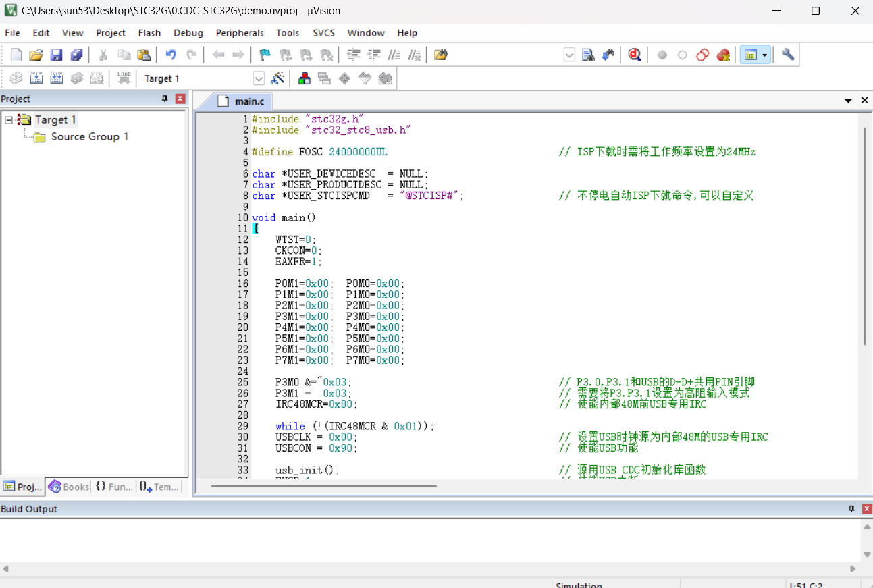Paste from clipboard using toolbar icon

[x=144, y=55]
